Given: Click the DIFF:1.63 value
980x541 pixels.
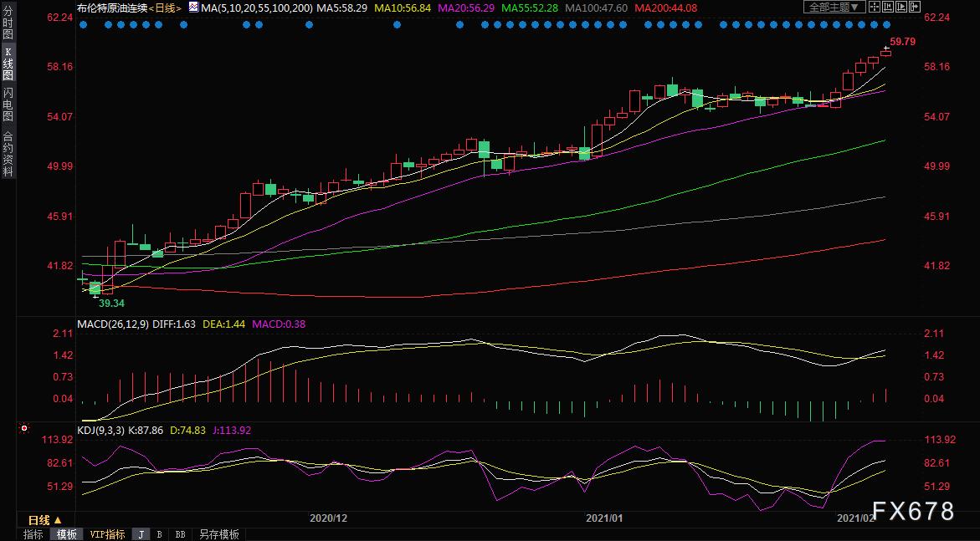Looking at the screenshot, I should pos(174,324).
